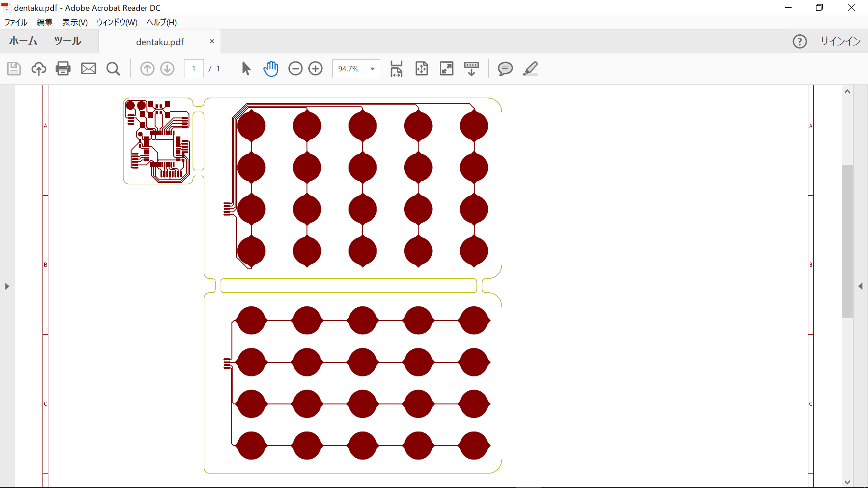This screenshot has height=488, width=868.
Task: Click the upload to cloud icon
Action: (39, 69)
